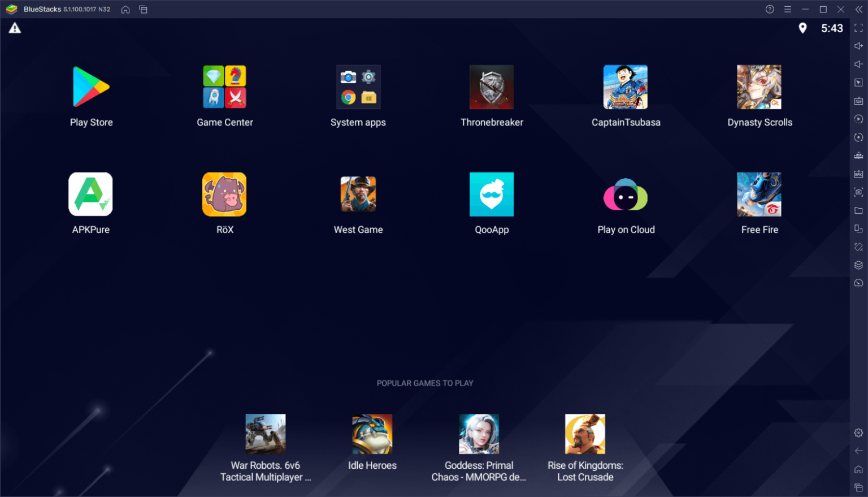Launch Rise of Kingdoms: Lost Crusade thumbnail
This screenshot has width=868, height=497.
click(585, 434)
